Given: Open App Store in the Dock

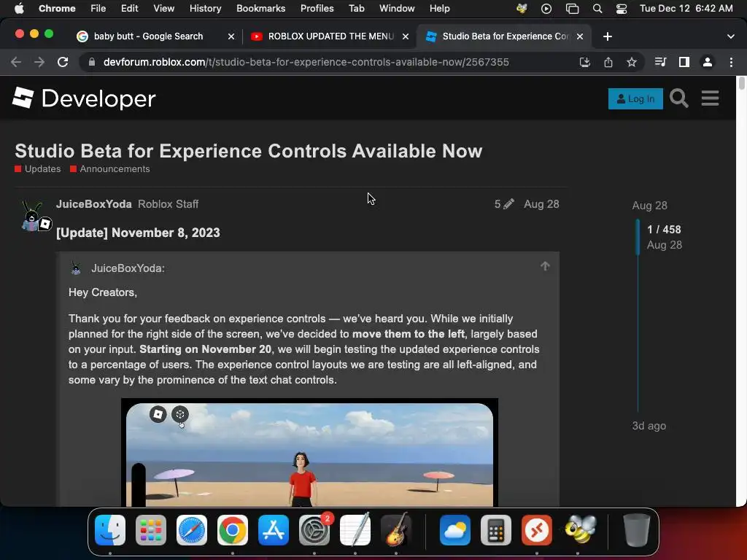Looking at the screenshot, I should pyautogui.click(x=274, y=530).
